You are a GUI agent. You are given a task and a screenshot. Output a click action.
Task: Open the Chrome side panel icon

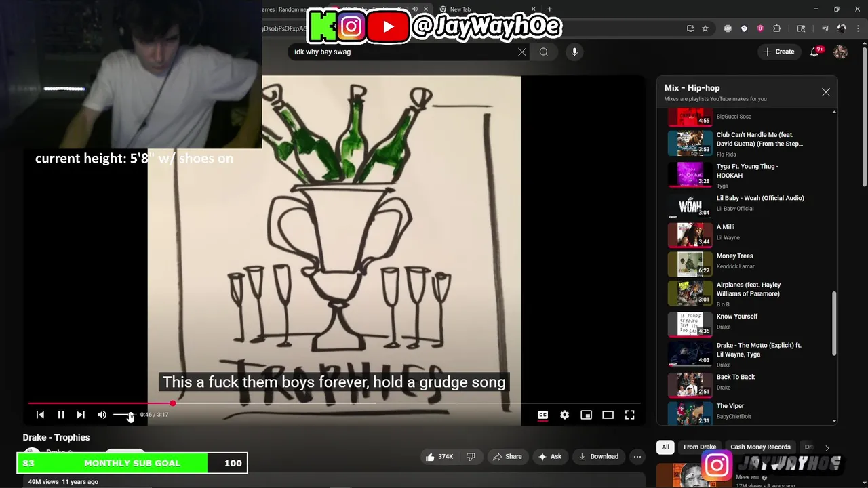pos(801,28)
